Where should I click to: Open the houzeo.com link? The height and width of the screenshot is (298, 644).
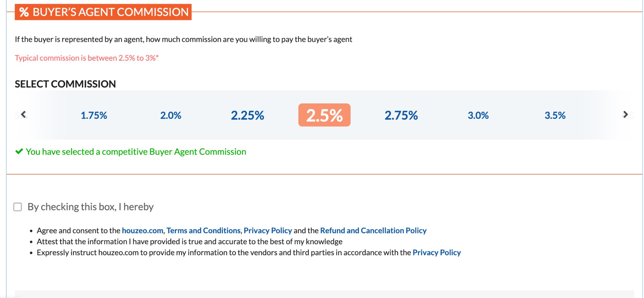[x=142, y=230]
